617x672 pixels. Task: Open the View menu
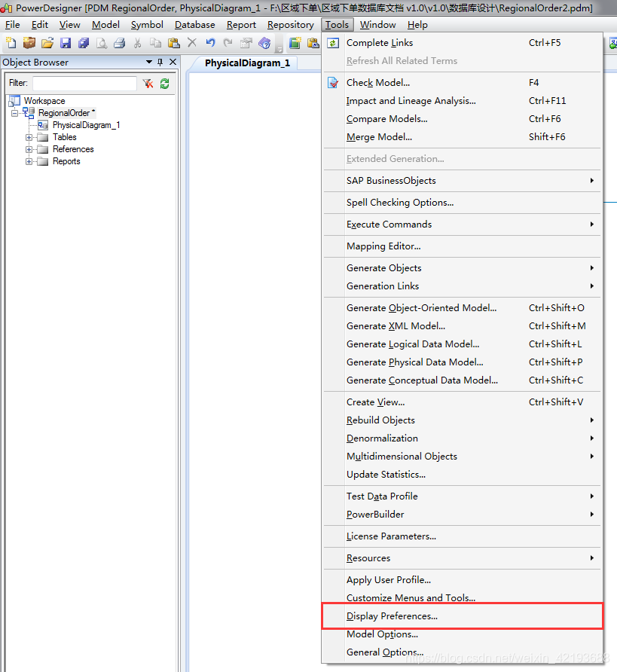(x=70, y=25)
